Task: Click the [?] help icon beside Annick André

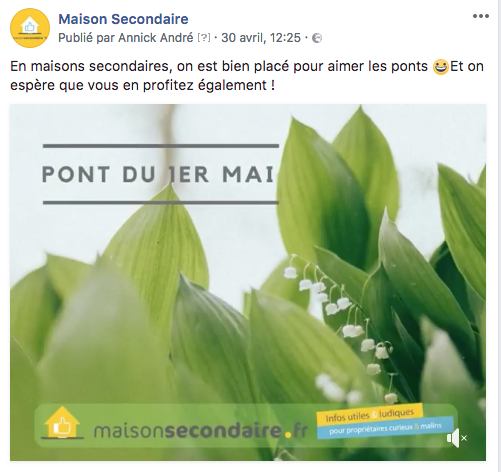Action: 204,38
